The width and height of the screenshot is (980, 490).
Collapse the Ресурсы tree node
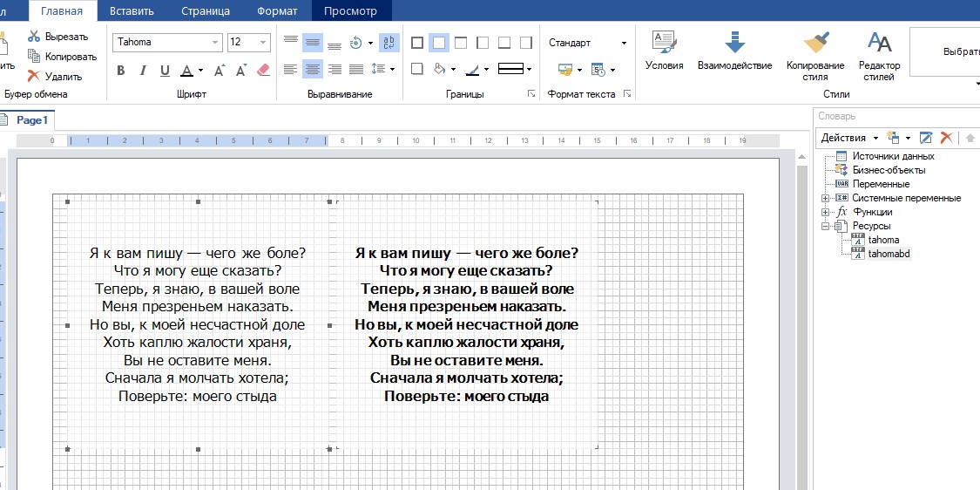pyautogui.click(x=826, y=226)
